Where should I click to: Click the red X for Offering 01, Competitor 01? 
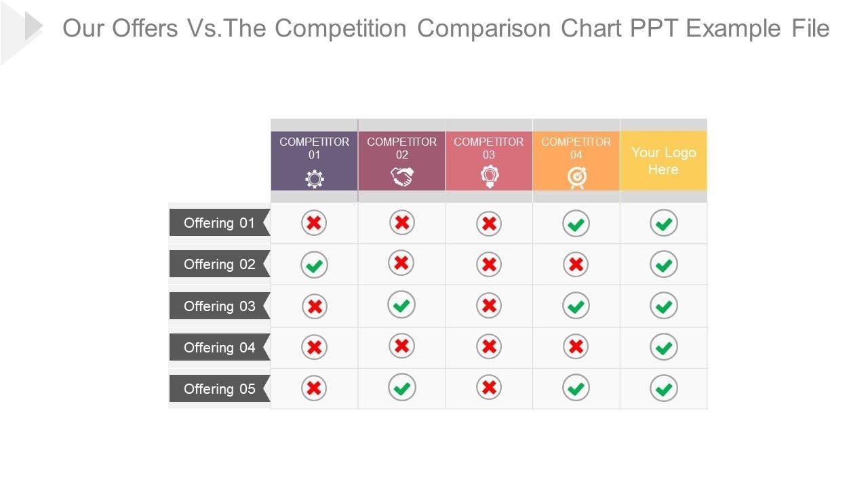click(314, 223)
